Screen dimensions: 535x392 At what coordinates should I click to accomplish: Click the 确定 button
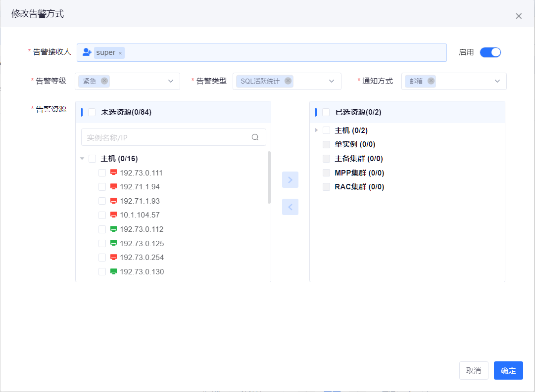(508, 371)
